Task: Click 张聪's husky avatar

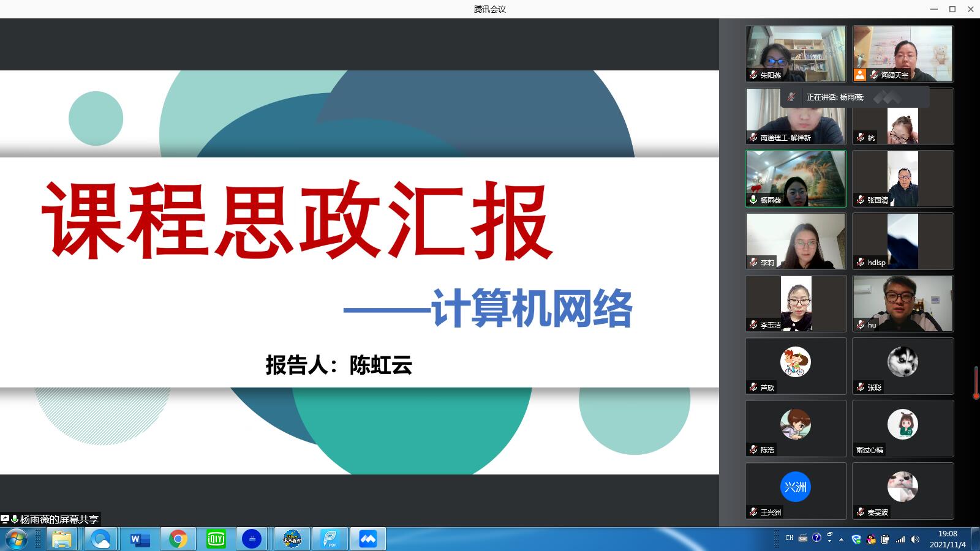Action: (x=903, y=362)
